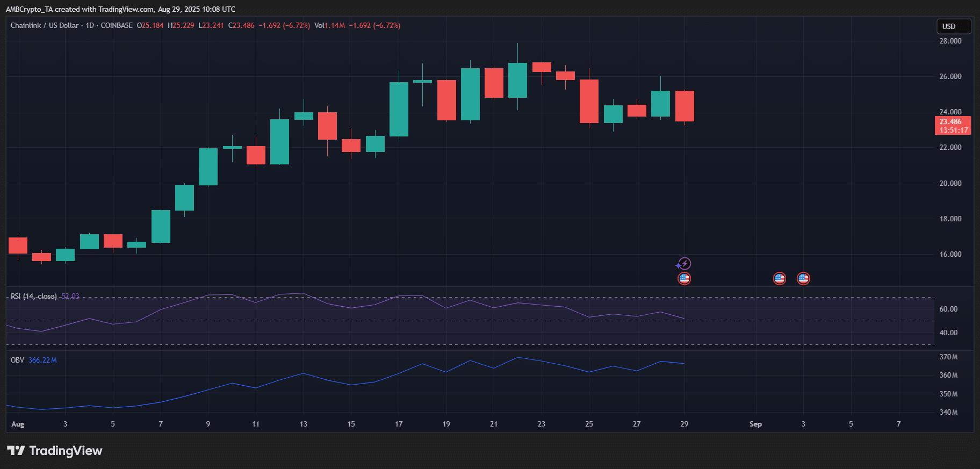The image size is (980, 469).
Task: Click the 28.000 price axis label
Action: (x=950, y=41)
